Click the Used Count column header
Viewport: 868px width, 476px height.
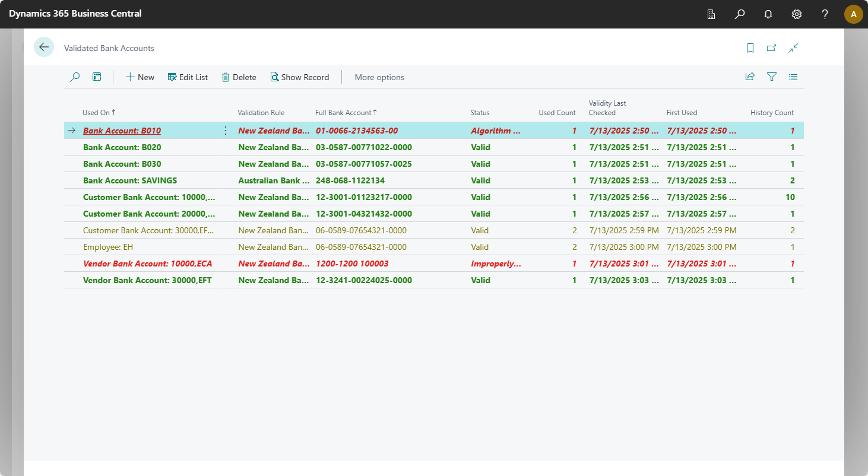(x=557, y=112)
